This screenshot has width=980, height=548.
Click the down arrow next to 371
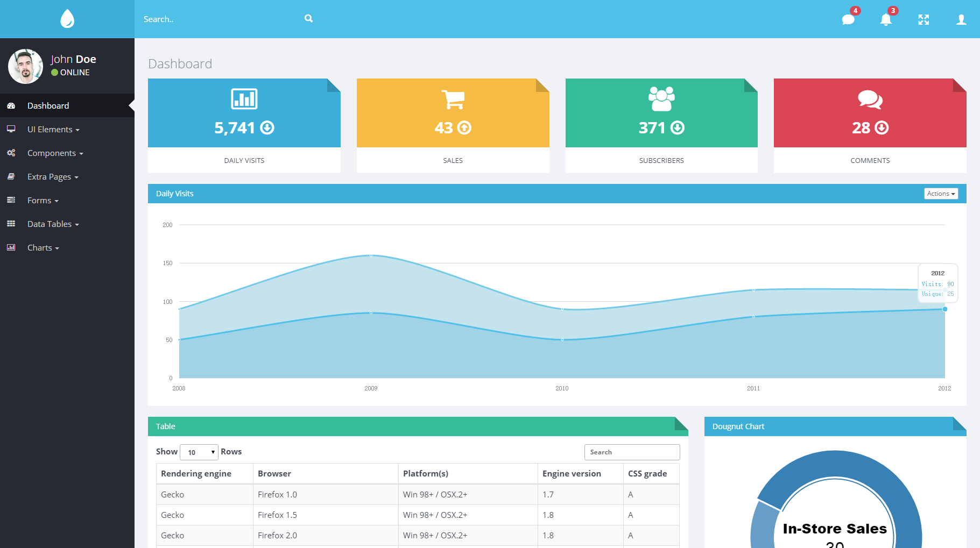[678, 127]
